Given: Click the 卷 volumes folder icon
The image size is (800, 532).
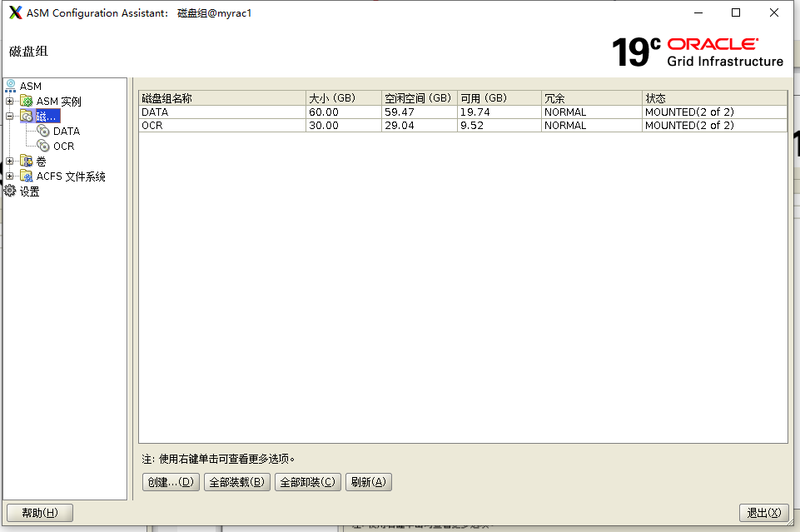Looking at the screenshot, I should click(27, 161).
